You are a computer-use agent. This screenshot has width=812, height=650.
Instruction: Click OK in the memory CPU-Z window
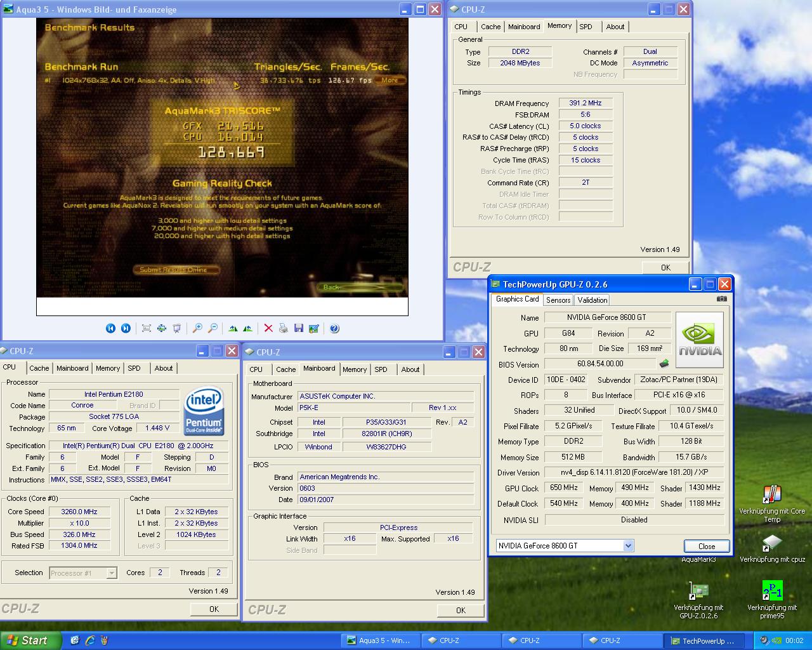tap(665, 267)
